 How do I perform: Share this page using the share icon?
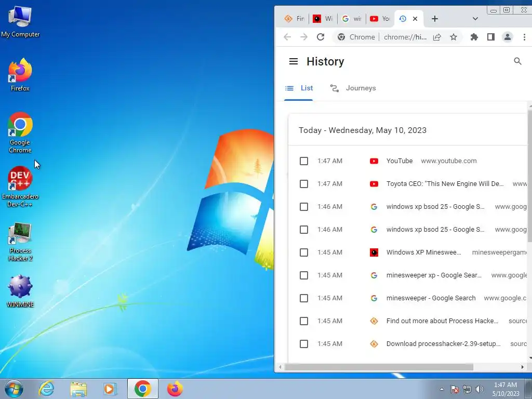click(x=437, y=37)
